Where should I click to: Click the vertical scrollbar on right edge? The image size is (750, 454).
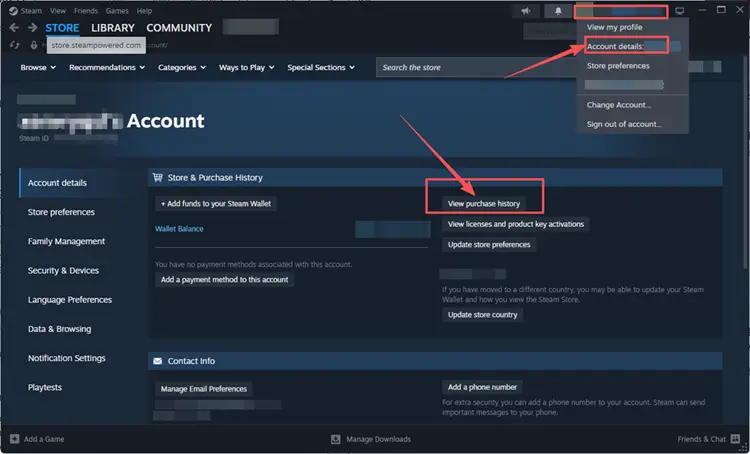(744, 163)
